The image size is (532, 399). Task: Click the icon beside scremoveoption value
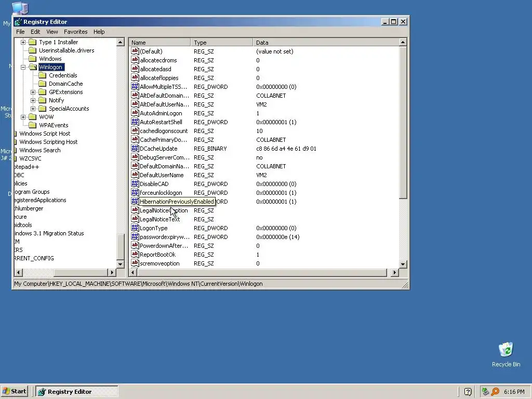pos(135,263)
